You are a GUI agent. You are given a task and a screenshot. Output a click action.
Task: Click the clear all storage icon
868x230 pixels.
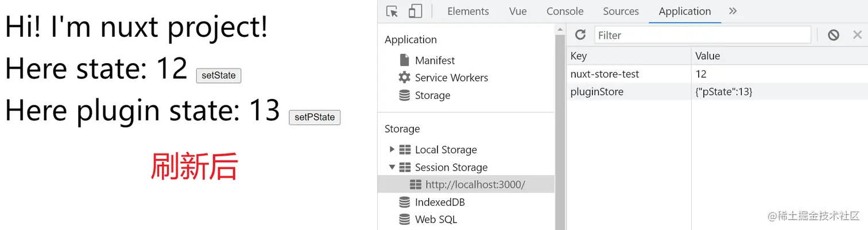click(x=834, y=35)
